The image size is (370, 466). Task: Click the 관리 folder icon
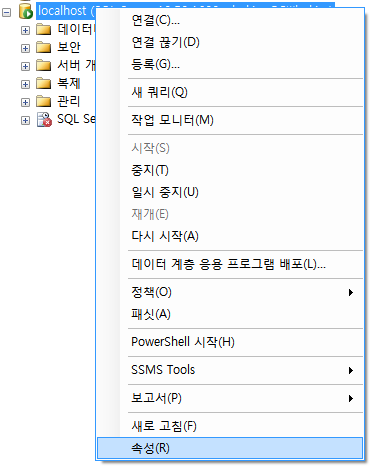click(x=43, y=102)
